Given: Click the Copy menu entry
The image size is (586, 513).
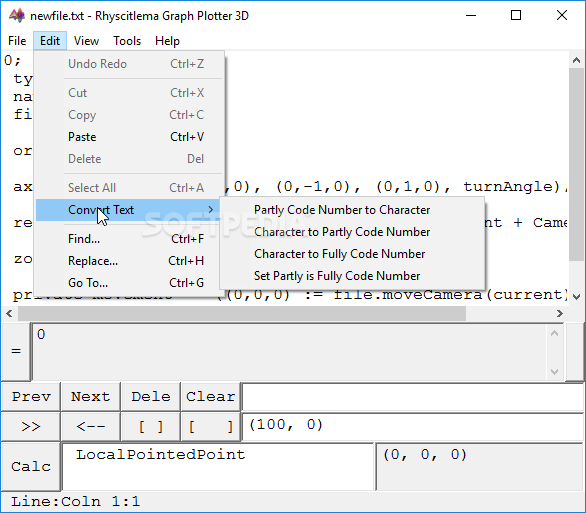Looking at the screenshot, I should [x=129, y=115].
